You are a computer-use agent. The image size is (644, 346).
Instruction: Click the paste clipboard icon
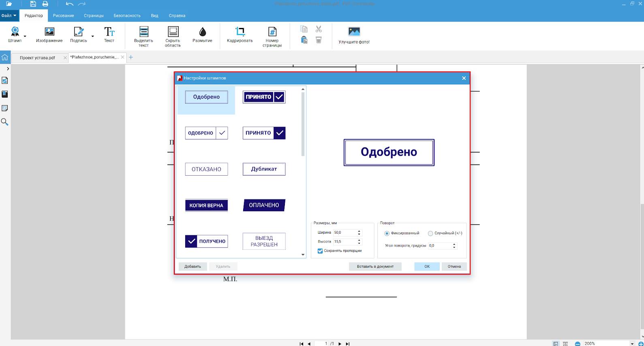click(304, 40)
